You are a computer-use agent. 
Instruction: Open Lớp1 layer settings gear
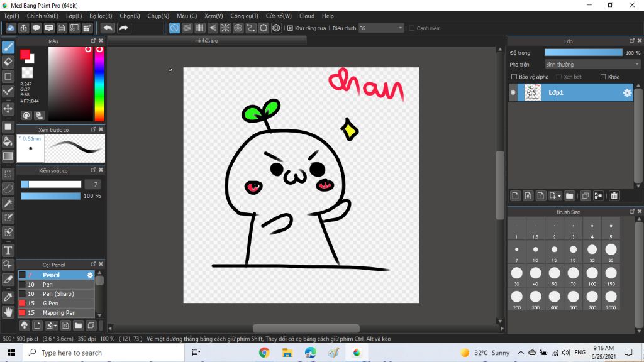pyautogui.click(x=627, y=93)
